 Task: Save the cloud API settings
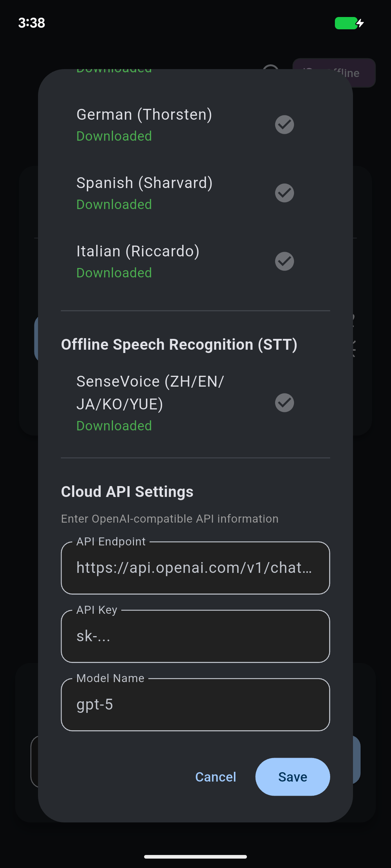pyautogui.click(x=293, y=777)
